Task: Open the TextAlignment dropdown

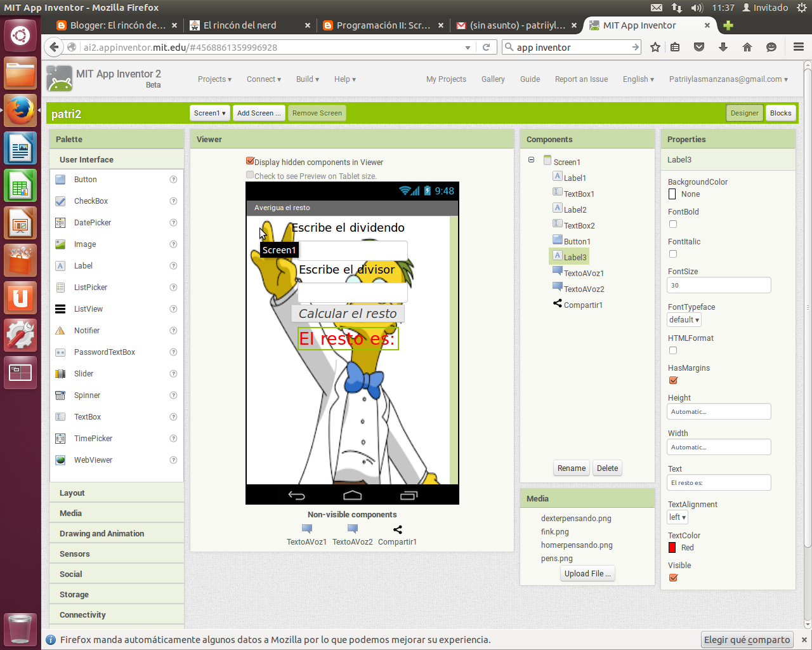Action: (x=677, y=517)
